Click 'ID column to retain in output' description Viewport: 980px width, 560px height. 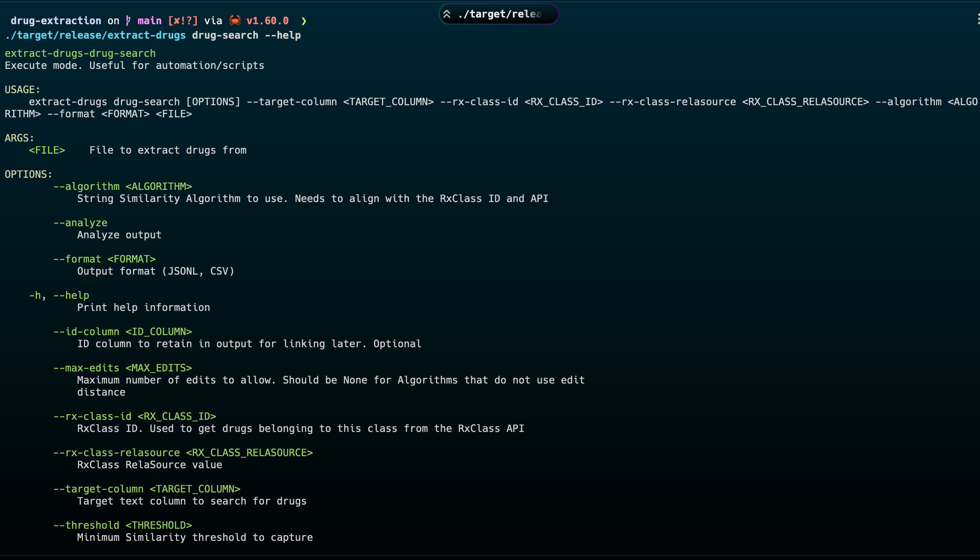coord(249,344)
